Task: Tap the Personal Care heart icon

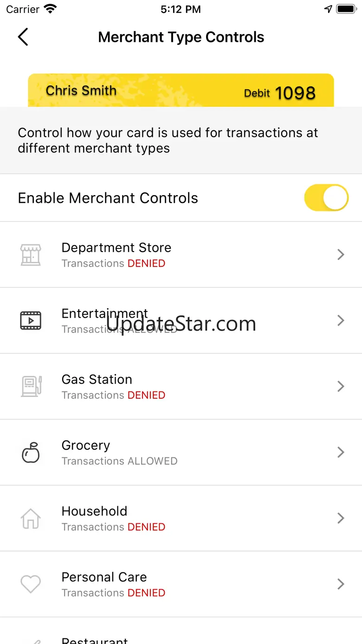Action: coord(31,584)
